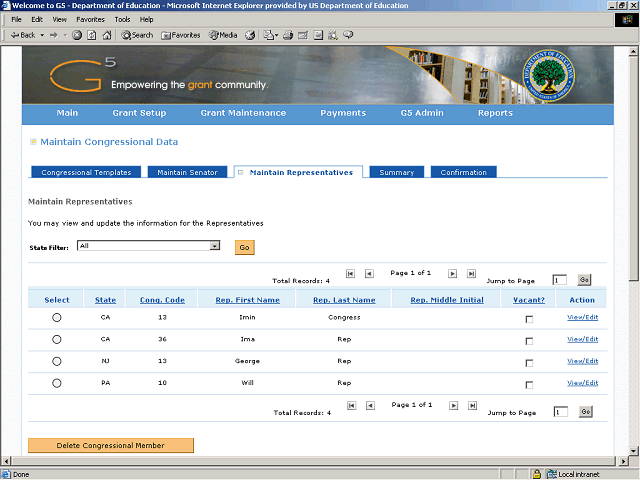This screenshot has width=640, height=480.
Task: Go to last page using top pager icon
Action: [x=471, y=273]
